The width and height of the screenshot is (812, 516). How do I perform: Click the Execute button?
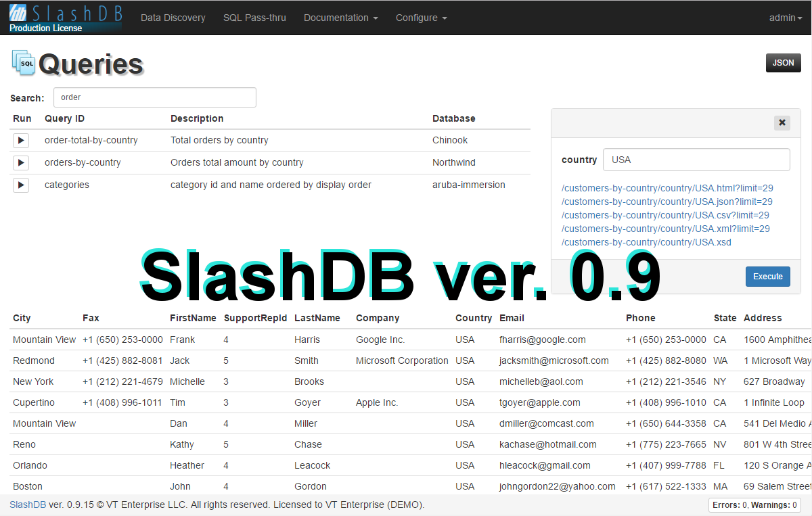pyautogui.click(x=768, y=277)
